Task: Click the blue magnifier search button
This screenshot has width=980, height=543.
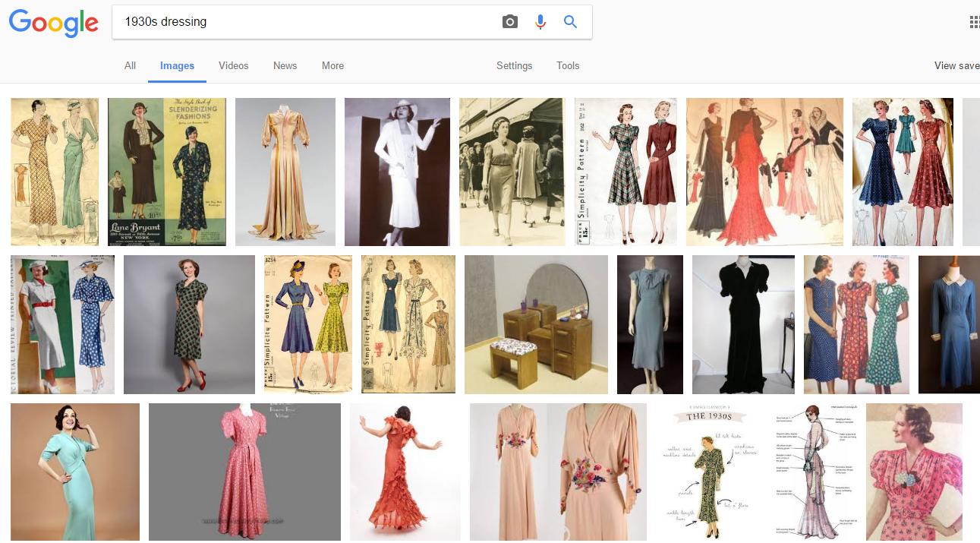Action: 571,22
